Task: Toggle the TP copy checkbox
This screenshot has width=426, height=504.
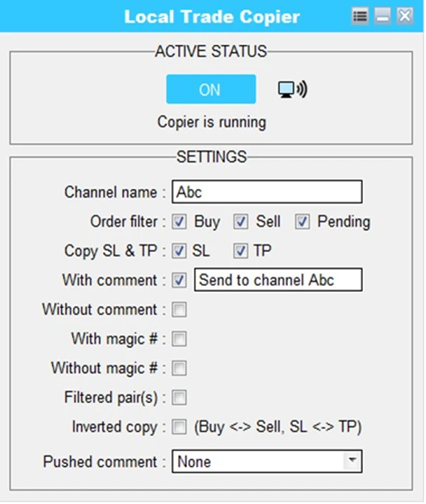Action: point(241,251)
